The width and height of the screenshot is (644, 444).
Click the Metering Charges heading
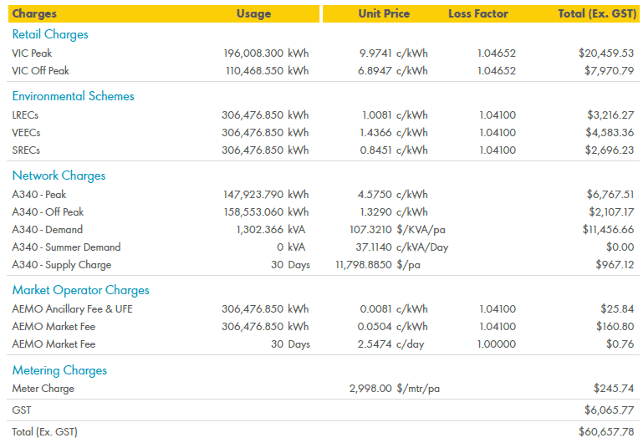point(60,370)
